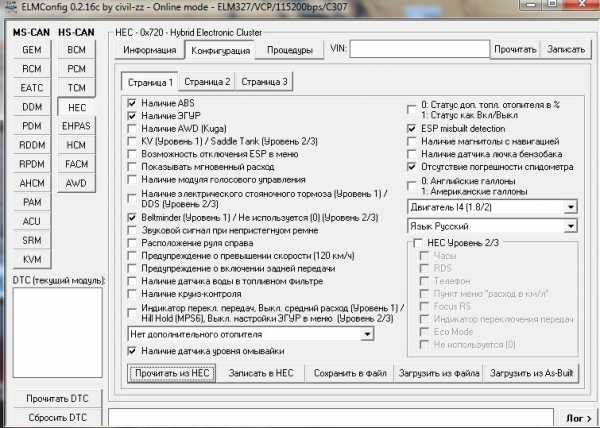Switch to the Процедуры tab

(x=290, y=50)
